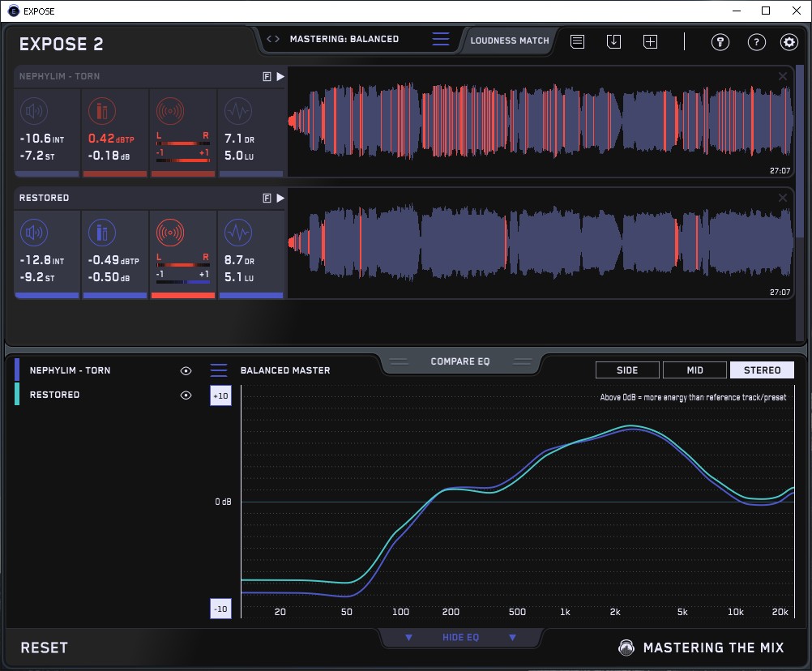This screenshot has height=671, width=812.
Task: Toggle visibility of Nephylim - Torn EQ curve
Action: pyautogui.click(x=186, y=370)
